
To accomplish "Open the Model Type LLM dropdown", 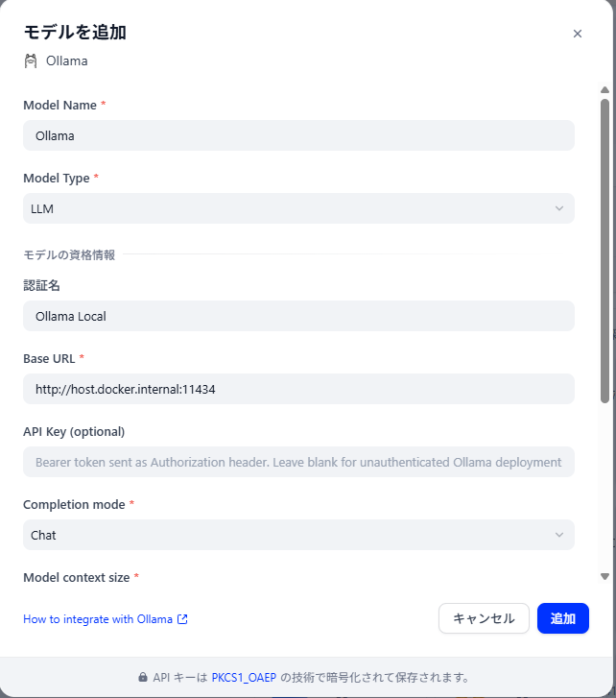I will [298, 208].
